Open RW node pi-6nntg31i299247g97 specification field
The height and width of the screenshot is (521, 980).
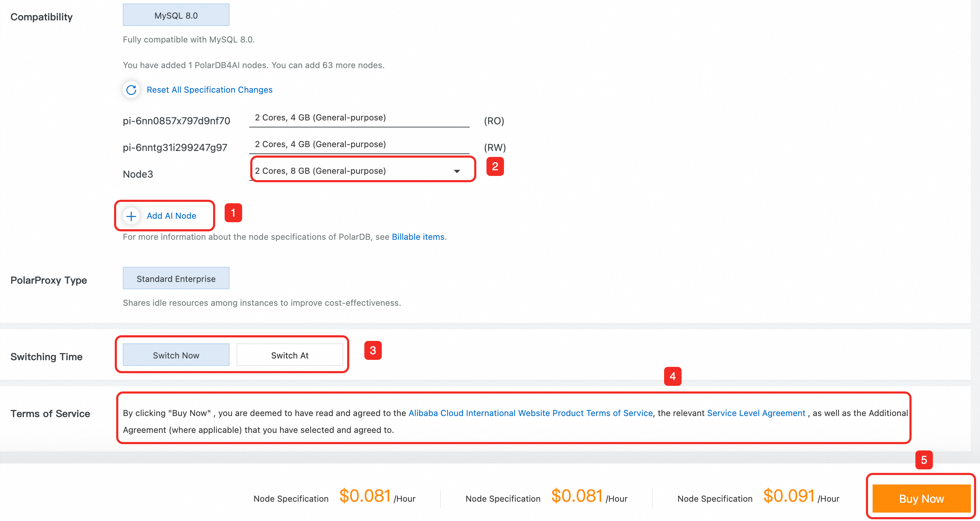359,144
